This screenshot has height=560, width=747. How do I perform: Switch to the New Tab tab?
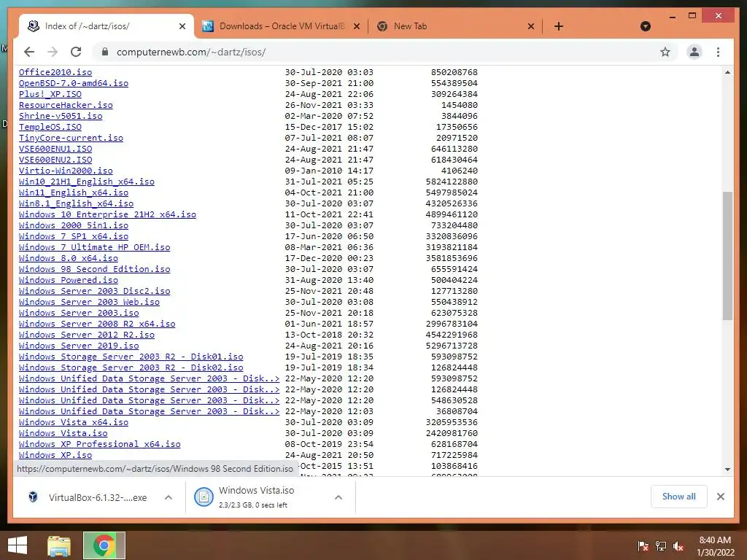click(x=455, y=26)
